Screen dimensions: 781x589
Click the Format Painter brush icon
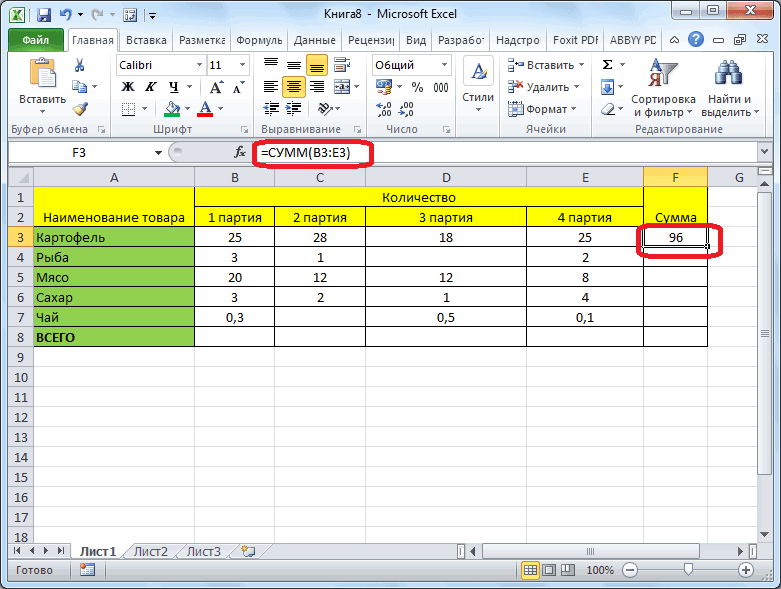point(80,109)
